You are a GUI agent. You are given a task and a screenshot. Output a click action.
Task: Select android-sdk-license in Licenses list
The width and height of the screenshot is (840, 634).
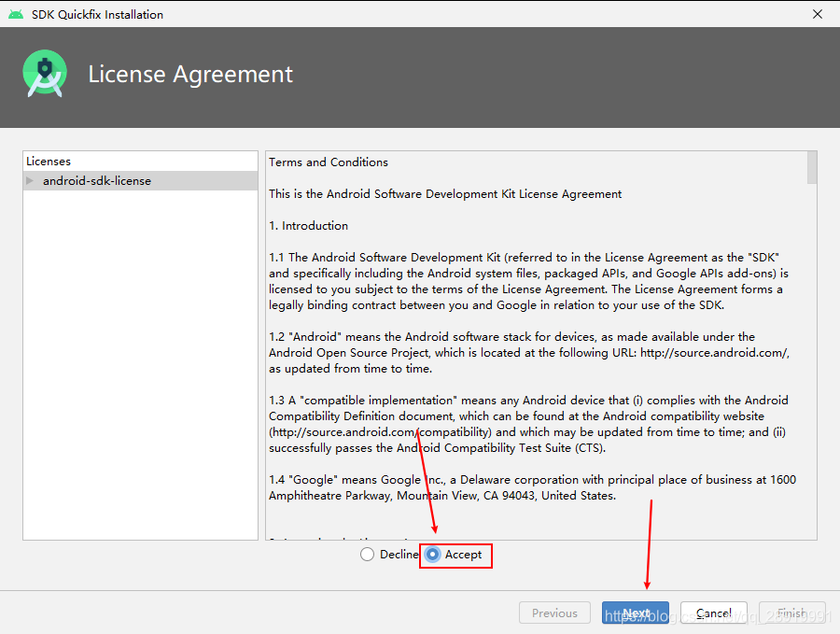click(140, 180)
